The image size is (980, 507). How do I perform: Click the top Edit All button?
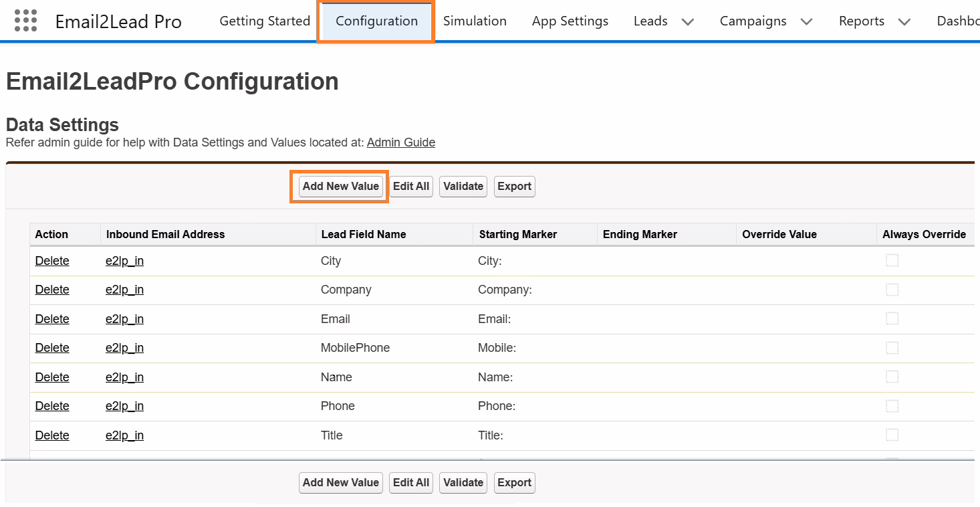tap(411, 187)
